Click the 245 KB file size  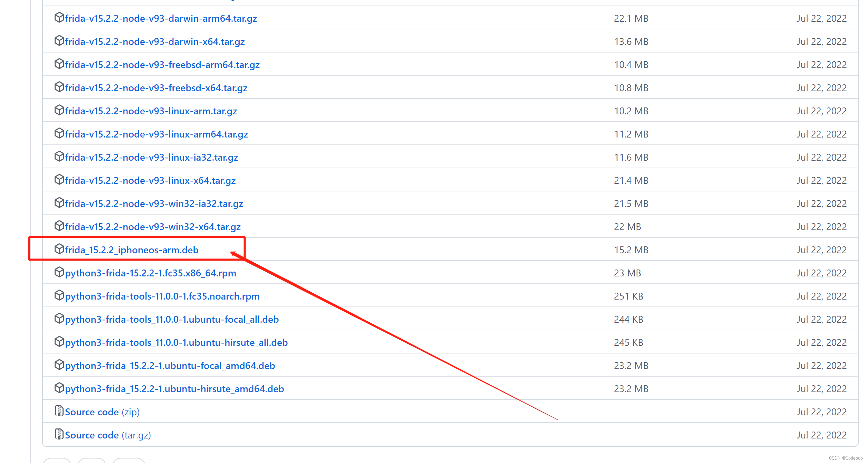pyautogui.click(x=628, y=342)
